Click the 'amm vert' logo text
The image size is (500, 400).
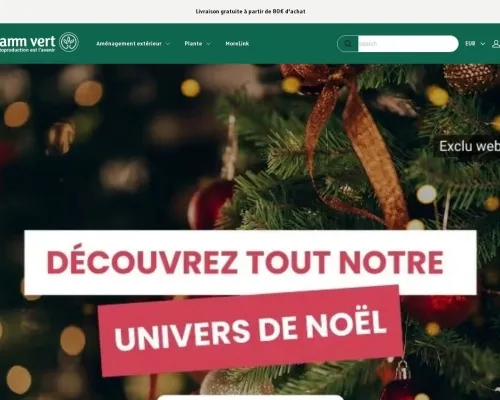click(28, 41)
